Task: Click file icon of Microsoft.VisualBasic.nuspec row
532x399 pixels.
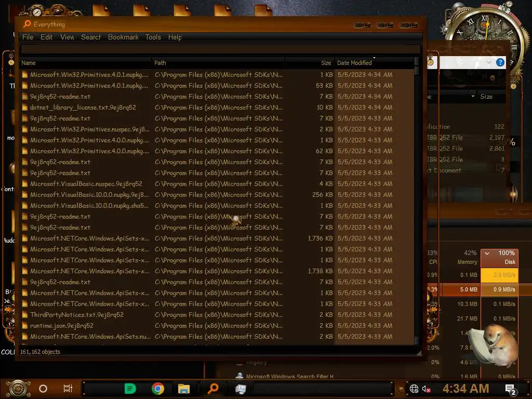Action: (25, 184)
